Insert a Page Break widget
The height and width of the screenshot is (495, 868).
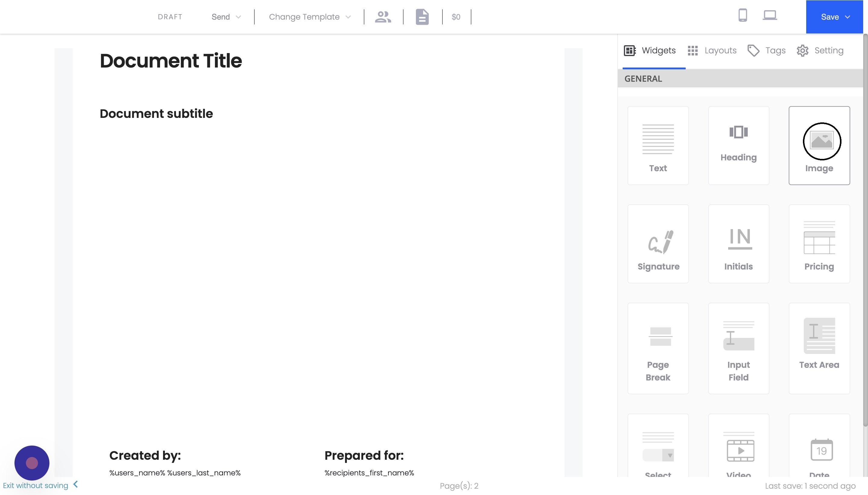click(x=658, y=348)
